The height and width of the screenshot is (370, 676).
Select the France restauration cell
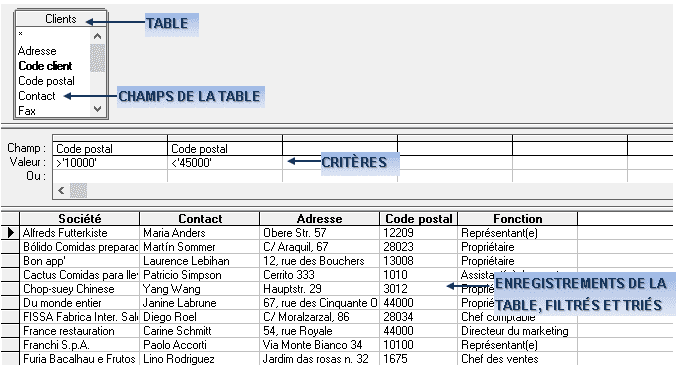80,331
